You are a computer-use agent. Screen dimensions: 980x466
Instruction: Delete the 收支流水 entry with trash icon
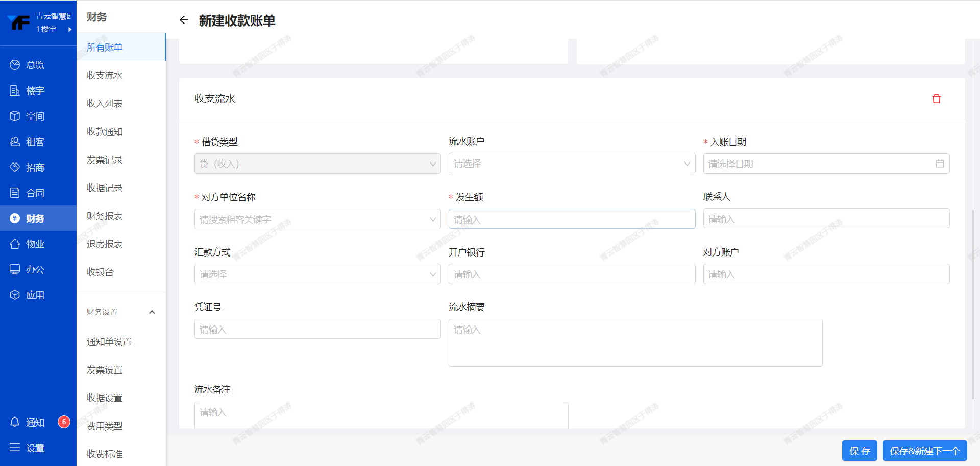(x=936, y=99)
